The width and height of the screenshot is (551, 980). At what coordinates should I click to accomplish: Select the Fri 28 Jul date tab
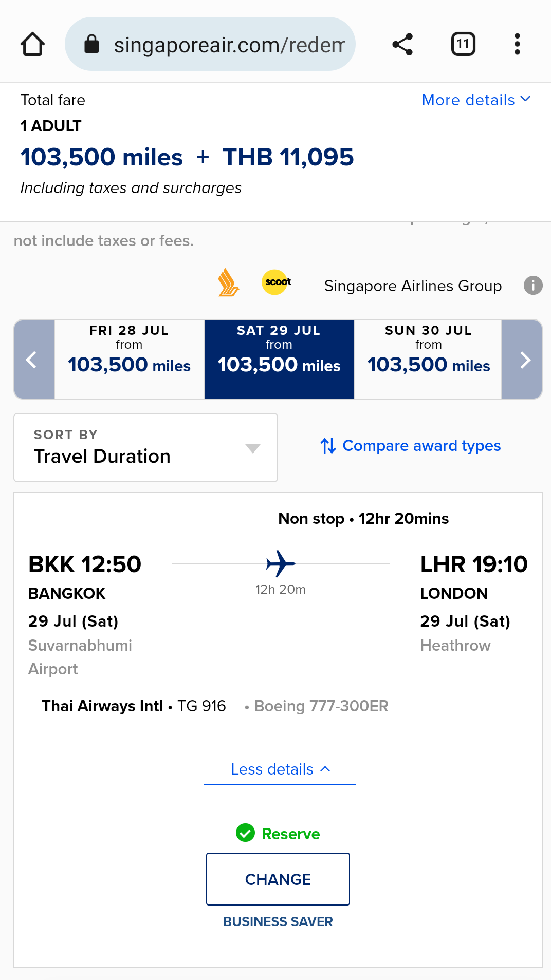tap(129, 359)
